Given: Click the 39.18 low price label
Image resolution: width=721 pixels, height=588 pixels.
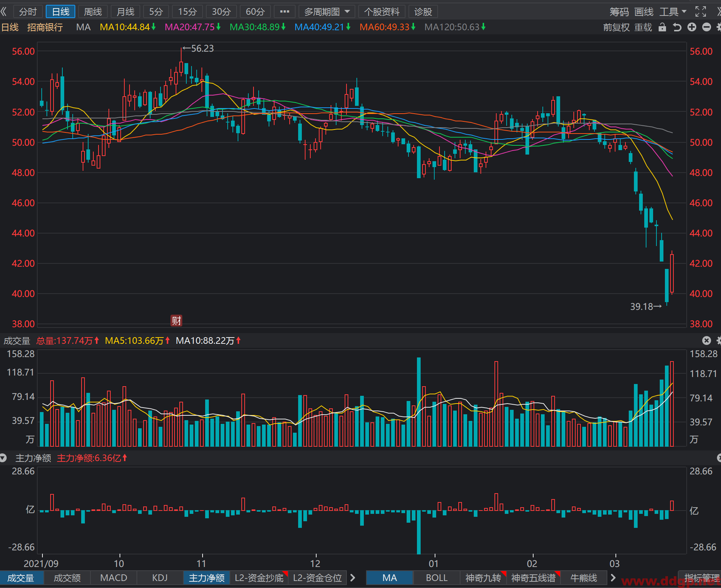Looking at the screenshot, I should tap(646, 307).
